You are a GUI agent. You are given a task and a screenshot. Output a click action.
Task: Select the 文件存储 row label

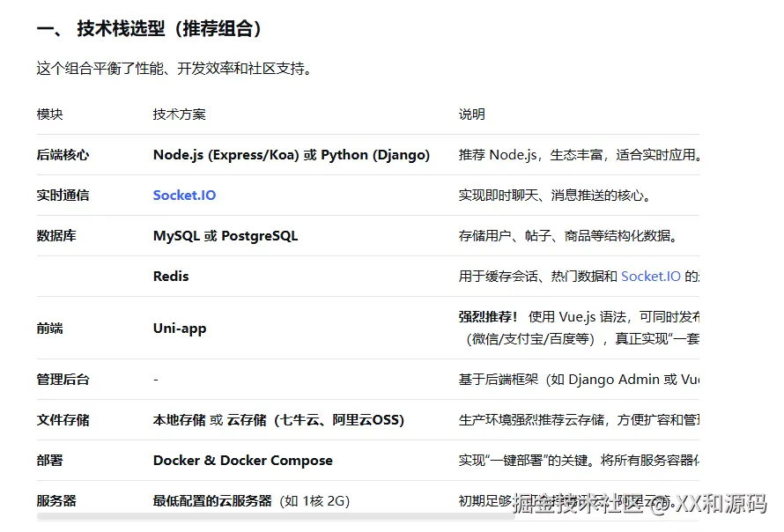(x=63, y=419)
